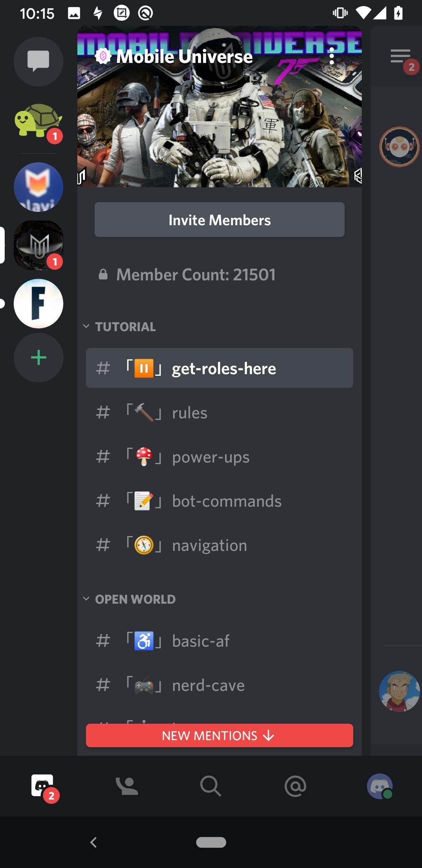Open the turtle server icon
Screen dimensions: 422x868
(38, 120)
